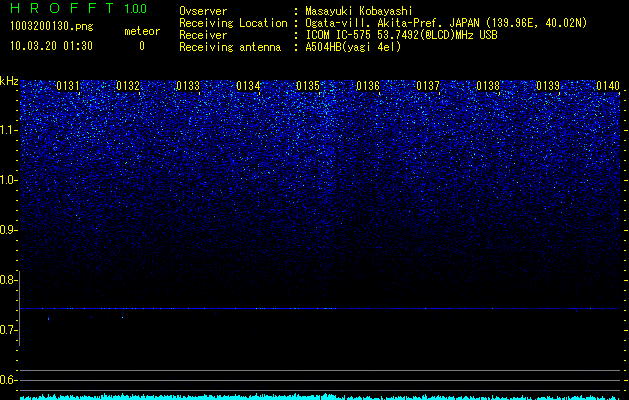
Task: Click the 0133 time marker
Action: [188, 86]
